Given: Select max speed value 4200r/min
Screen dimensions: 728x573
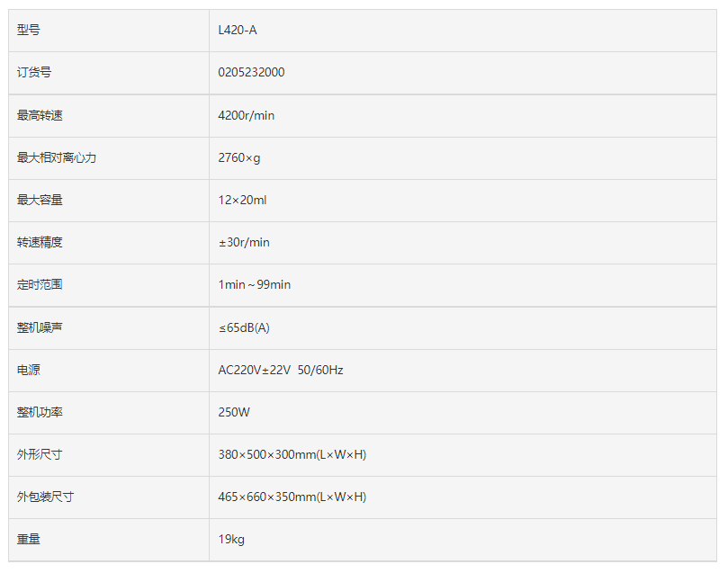Looking at the screenshot, I should (x=246, y=115).
